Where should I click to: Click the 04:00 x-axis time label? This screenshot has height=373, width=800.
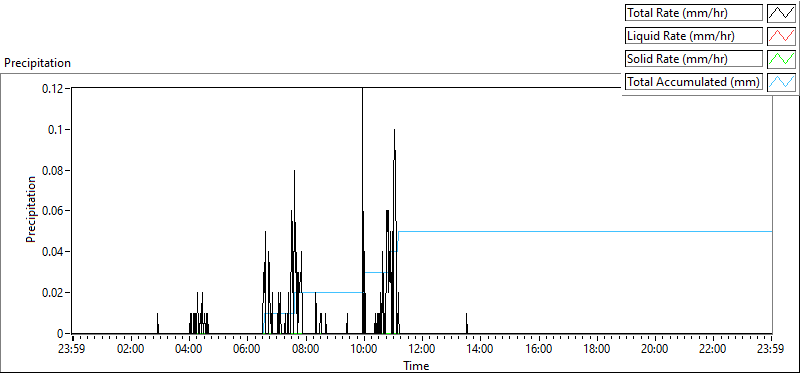(x=189, y=349)
